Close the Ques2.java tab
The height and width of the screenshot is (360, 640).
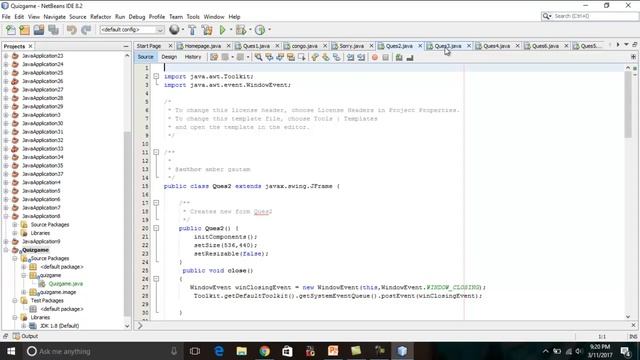click(x=420, y=46)
